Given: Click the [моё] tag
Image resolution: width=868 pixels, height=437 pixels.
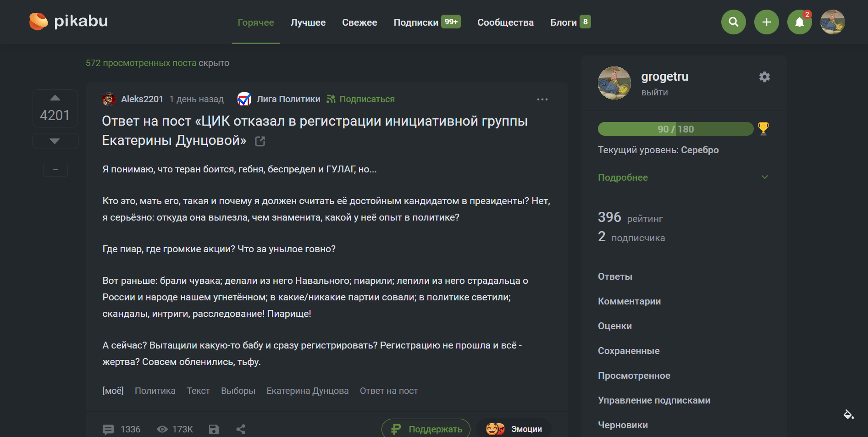Looking at the screenshot, I should (x=113, y=391).
